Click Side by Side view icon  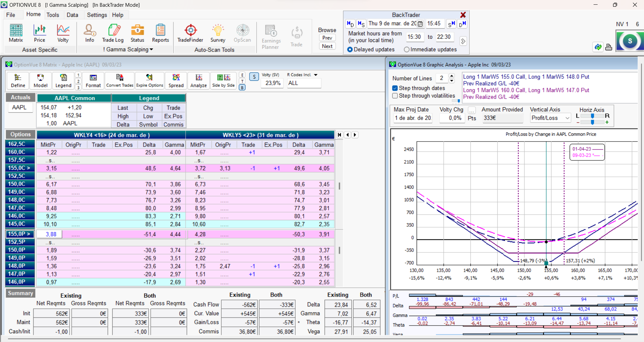click(223, 81)
